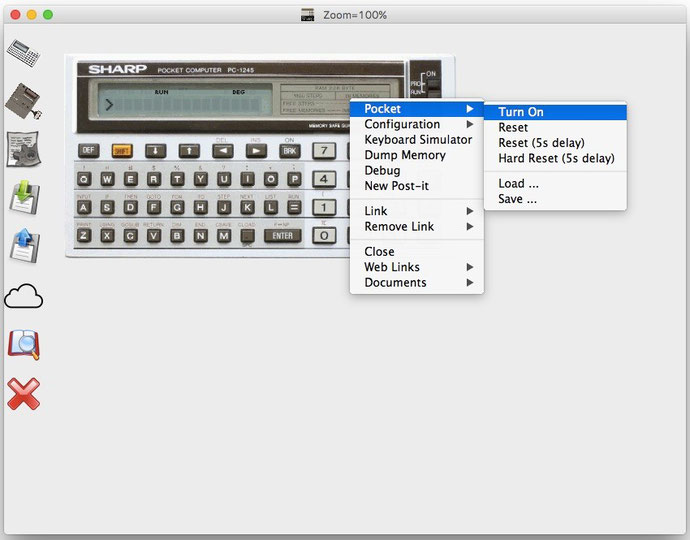Choose Hard Reset (5s delay)
The image size is (690, 540).
click(555, 158)
